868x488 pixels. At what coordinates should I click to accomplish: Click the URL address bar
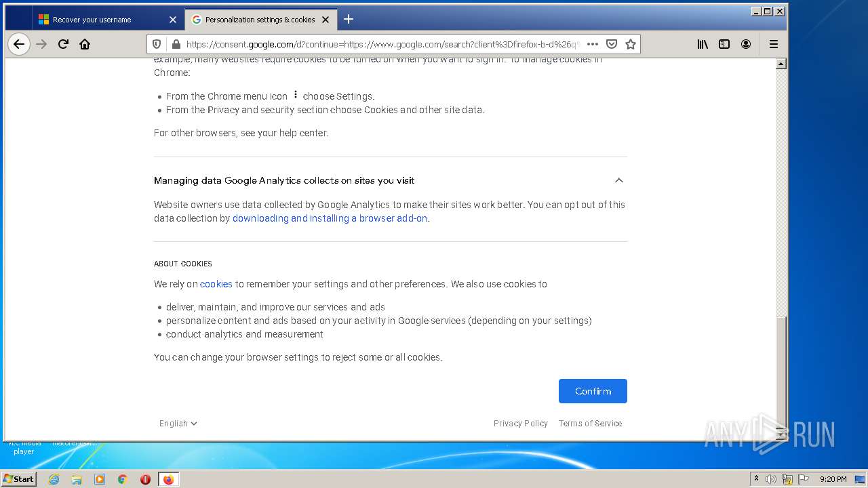(382, 44)
